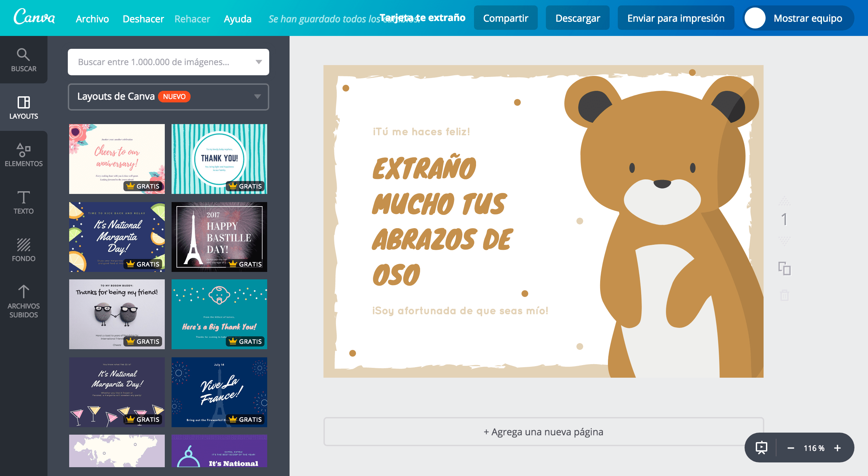Select the Happy Bastille Day layout
This screenshot has width=868, height=476.
(x=219, y=237)
